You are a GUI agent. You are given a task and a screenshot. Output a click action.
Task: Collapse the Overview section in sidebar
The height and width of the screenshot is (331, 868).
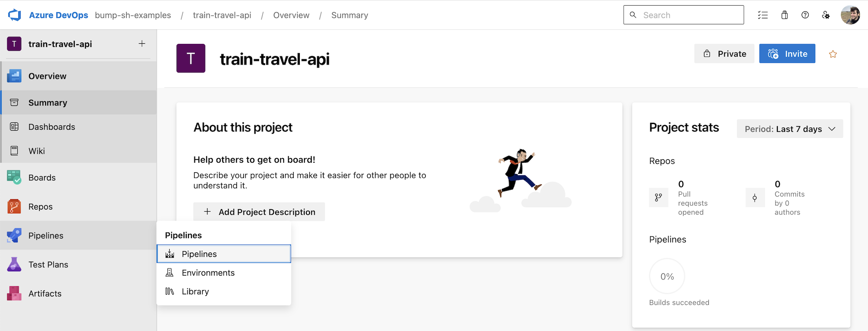[x=47, y=76]
